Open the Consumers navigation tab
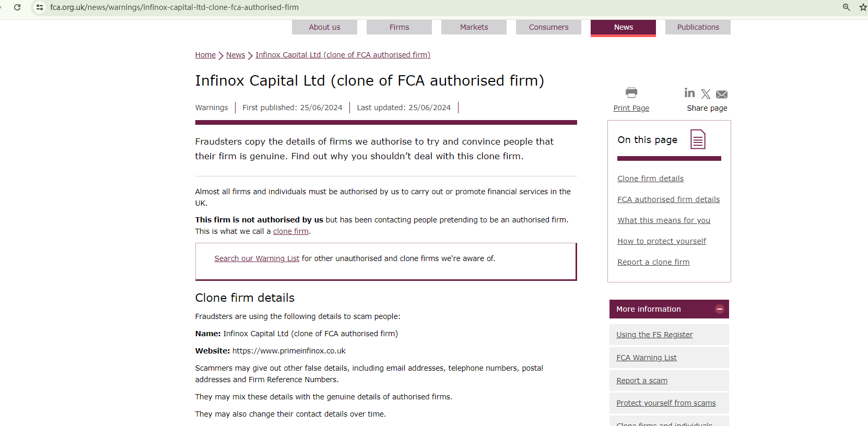Viewport: 868px width, 426px height. [548, 27]
